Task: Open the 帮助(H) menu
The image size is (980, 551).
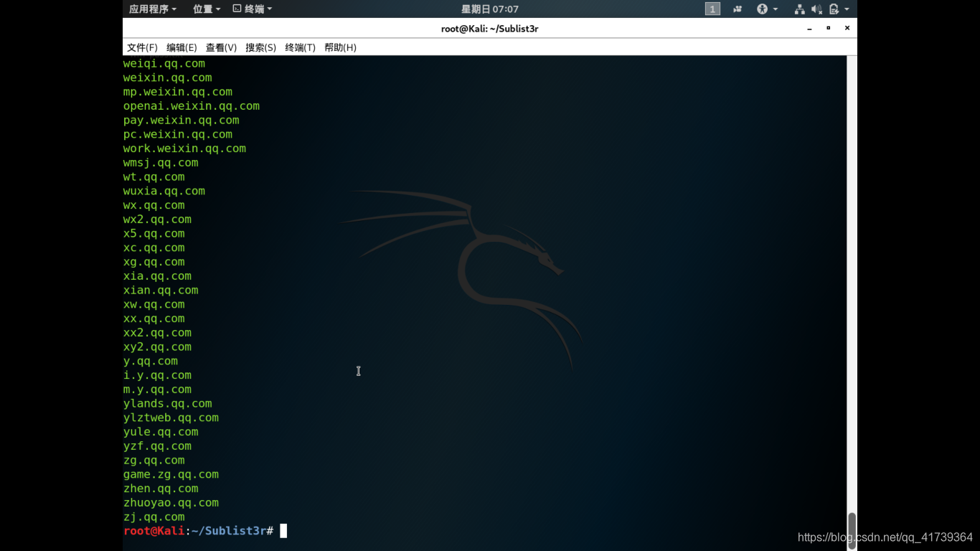Action: 340,47
